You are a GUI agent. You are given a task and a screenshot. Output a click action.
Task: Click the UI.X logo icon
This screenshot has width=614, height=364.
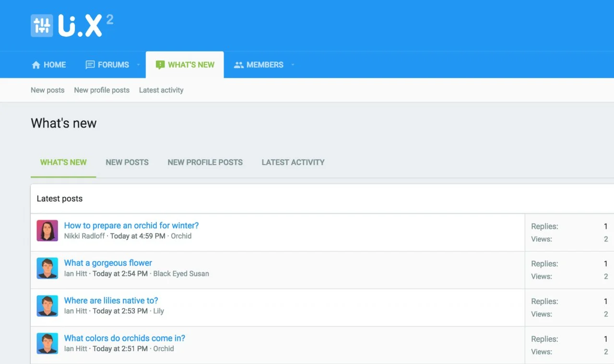click(42, 25)
